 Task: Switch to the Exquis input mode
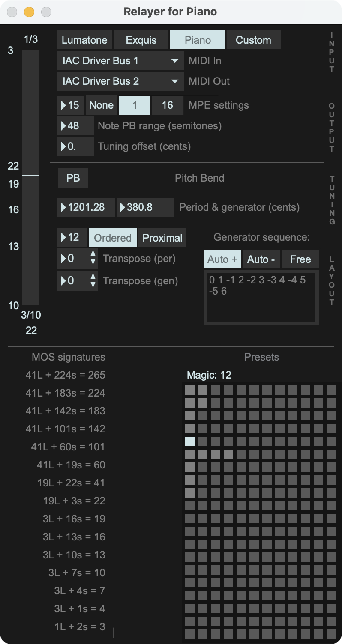click(x=141, y=40)
